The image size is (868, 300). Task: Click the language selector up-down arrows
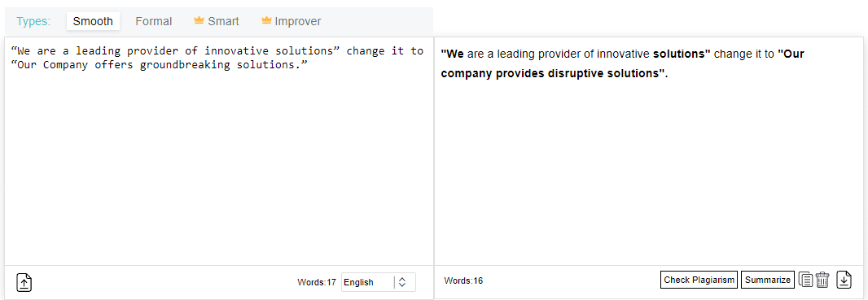point(402,282)
